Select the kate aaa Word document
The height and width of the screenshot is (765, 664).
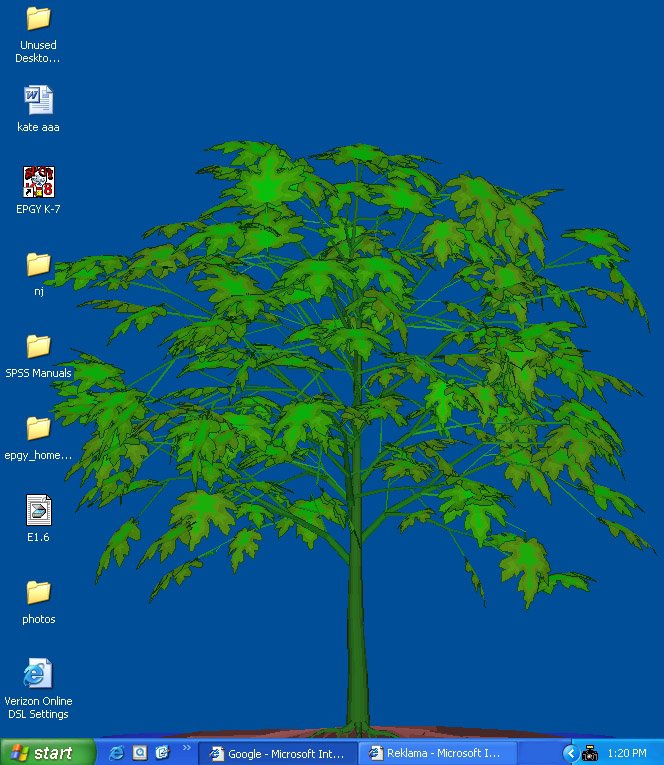point(38,100)
